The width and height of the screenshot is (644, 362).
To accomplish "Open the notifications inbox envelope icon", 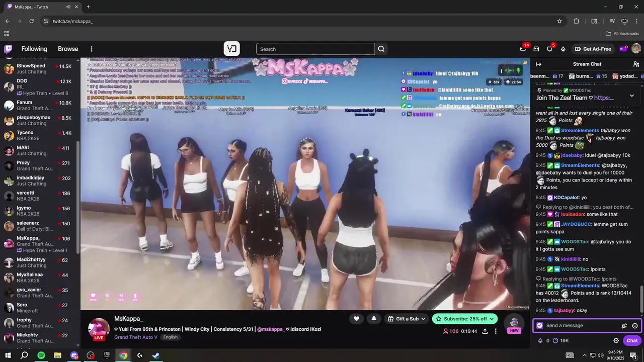I will (x=536, y=49).
